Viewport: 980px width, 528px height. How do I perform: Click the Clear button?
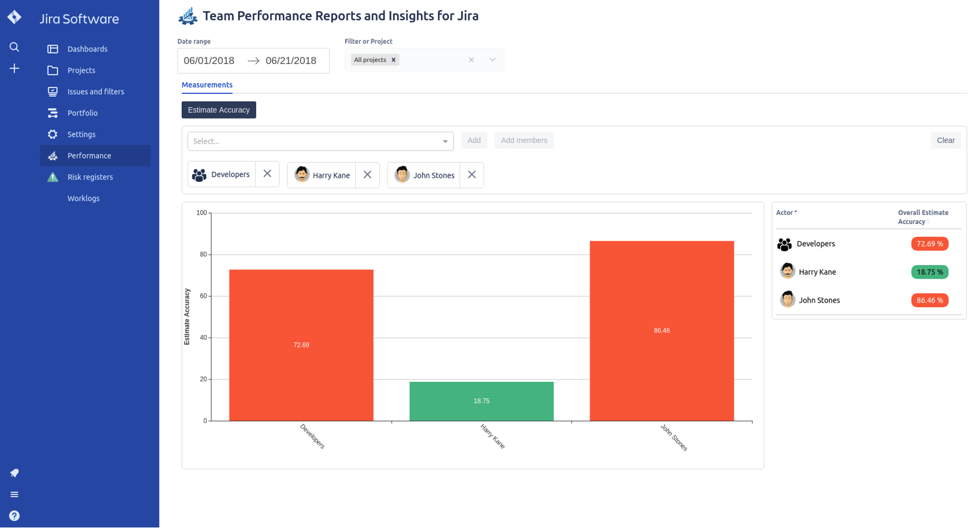click(x=945, y=140)
